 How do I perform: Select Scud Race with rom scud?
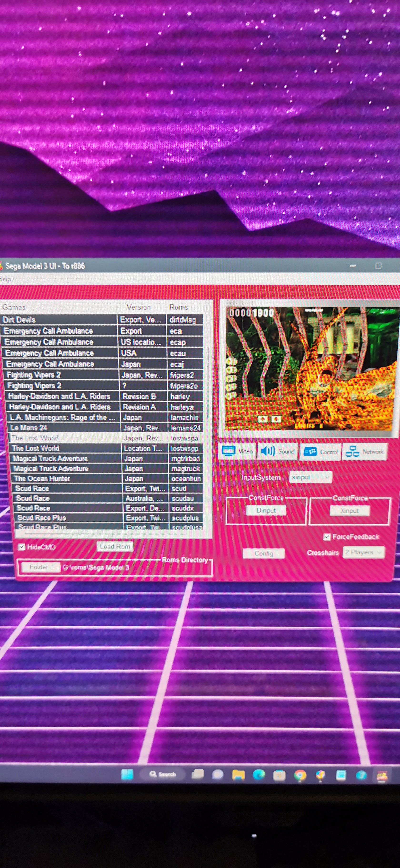pos(108,488)
